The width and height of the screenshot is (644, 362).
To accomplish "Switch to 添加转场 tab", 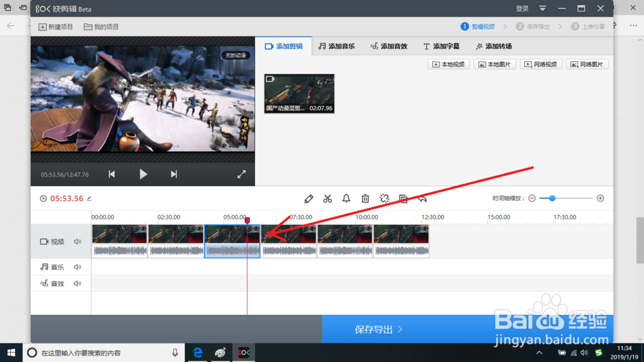I will tap(494, 46).
